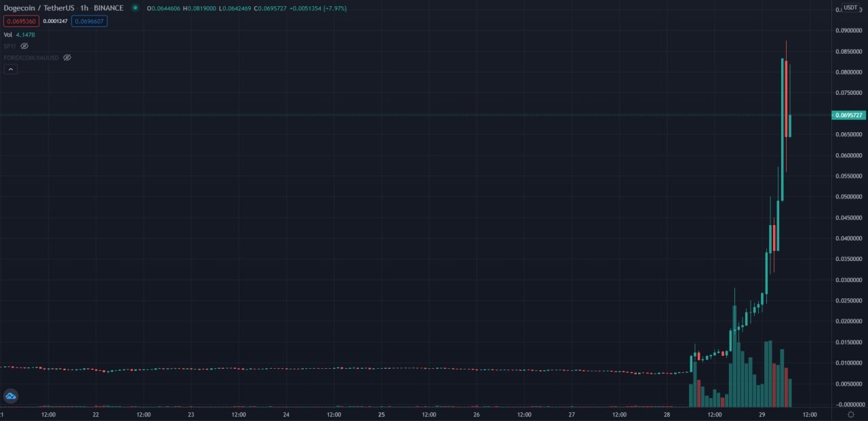Select the Vol indicator legend label
Screen dimensions: 868x421
point(8,35)
